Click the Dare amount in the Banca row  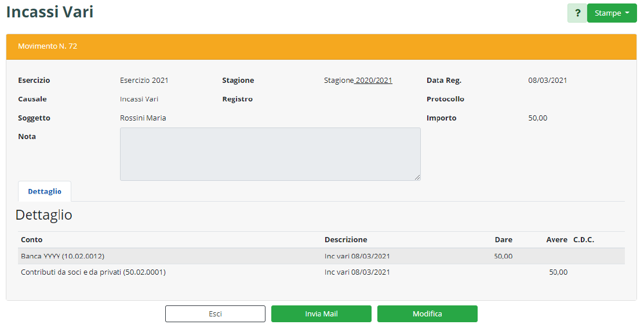[503, 256]
